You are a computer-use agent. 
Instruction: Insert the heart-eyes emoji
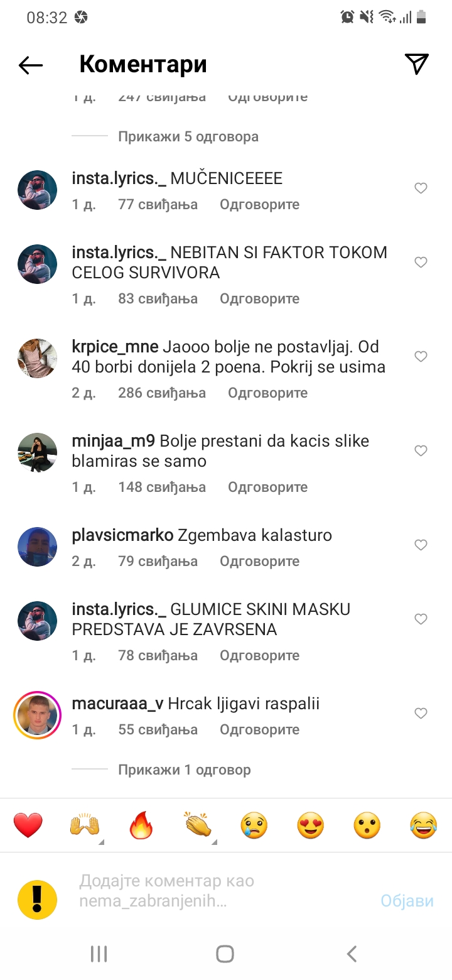[311, 825]
